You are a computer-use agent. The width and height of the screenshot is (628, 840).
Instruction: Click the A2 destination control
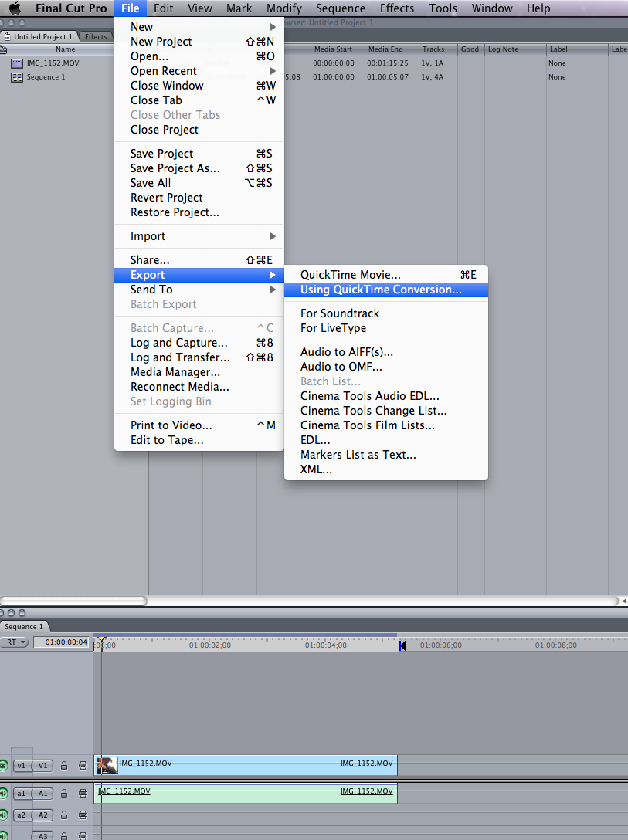tap(42, 815)
